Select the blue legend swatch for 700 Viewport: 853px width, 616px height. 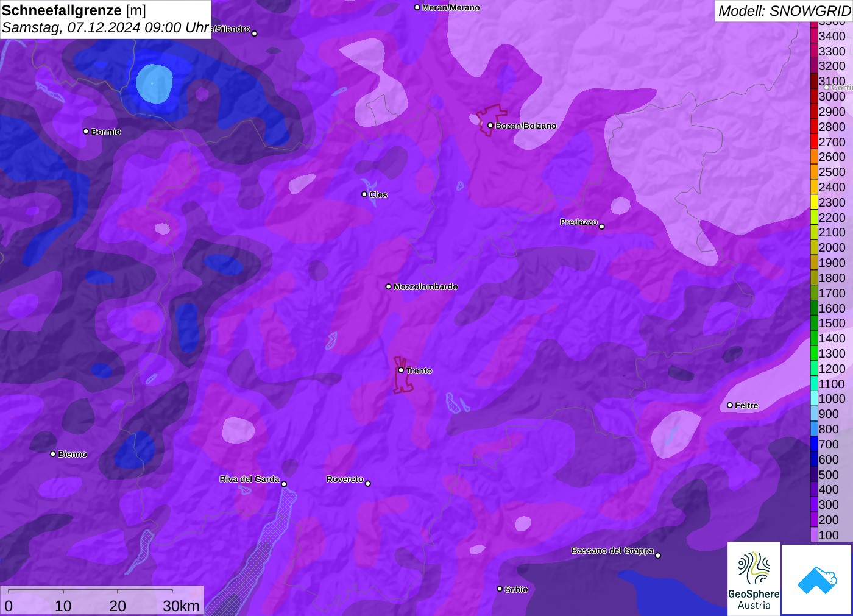pyautogui.click(x=814, y=444)
